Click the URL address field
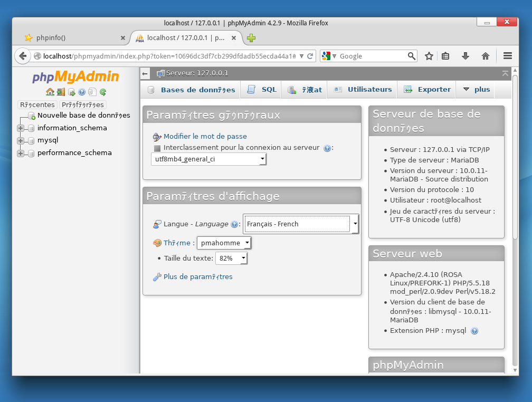Screen dimensions: 532x402 coord(169,56)
